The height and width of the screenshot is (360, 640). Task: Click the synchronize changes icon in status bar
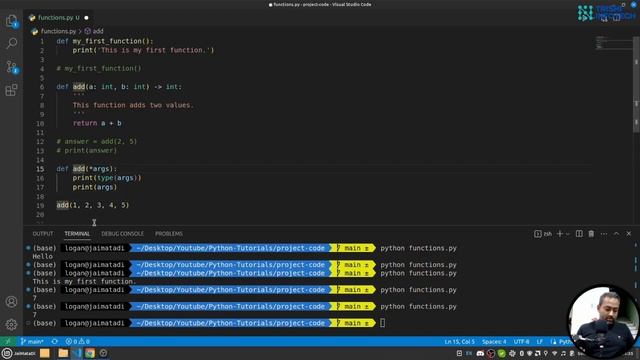click(x=55, y=341)
